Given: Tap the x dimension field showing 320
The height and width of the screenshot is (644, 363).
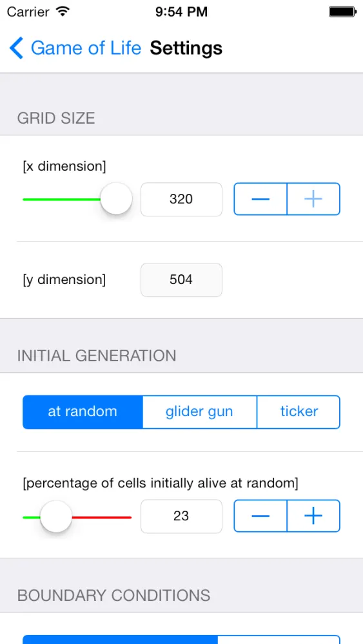Looking at the screenshot, I should pos(181,199).
